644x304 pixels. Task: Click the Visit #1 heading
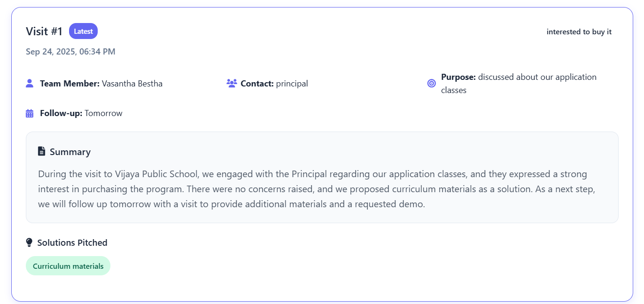tap(44, 31)
